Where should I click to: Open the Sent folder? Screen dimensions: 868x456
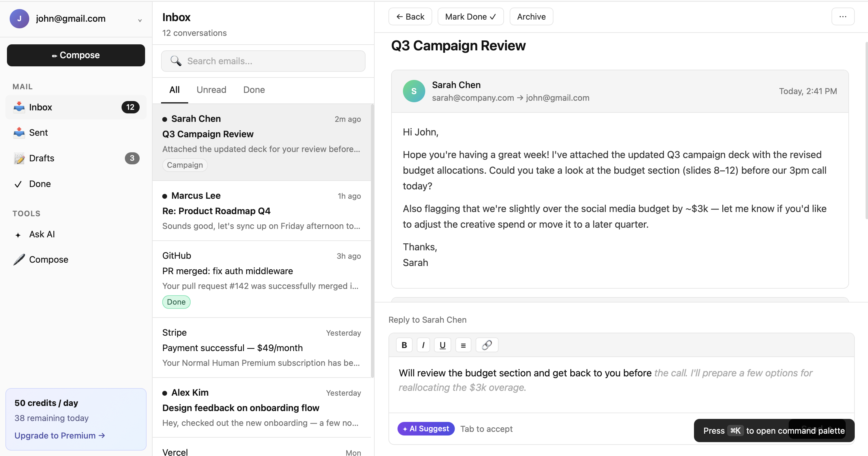[x=38, y=132]
